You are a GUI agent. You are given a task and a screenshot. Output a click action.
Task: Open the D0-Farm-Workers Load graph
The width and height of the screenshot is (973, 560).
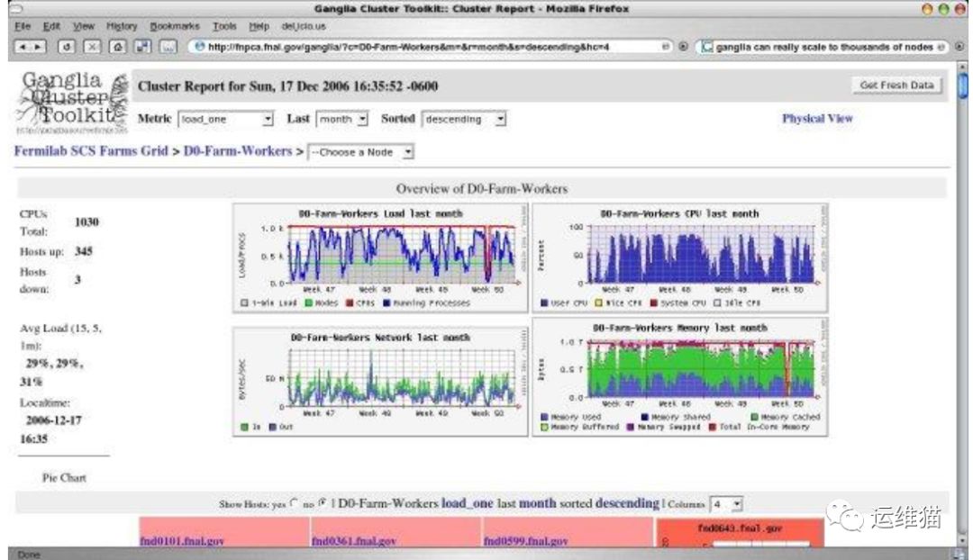point(380,259)
